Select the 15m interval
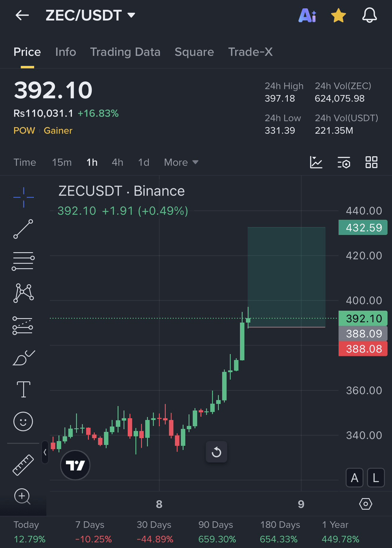The width and height of the screenshot is (392, 548). pos(62,162)
